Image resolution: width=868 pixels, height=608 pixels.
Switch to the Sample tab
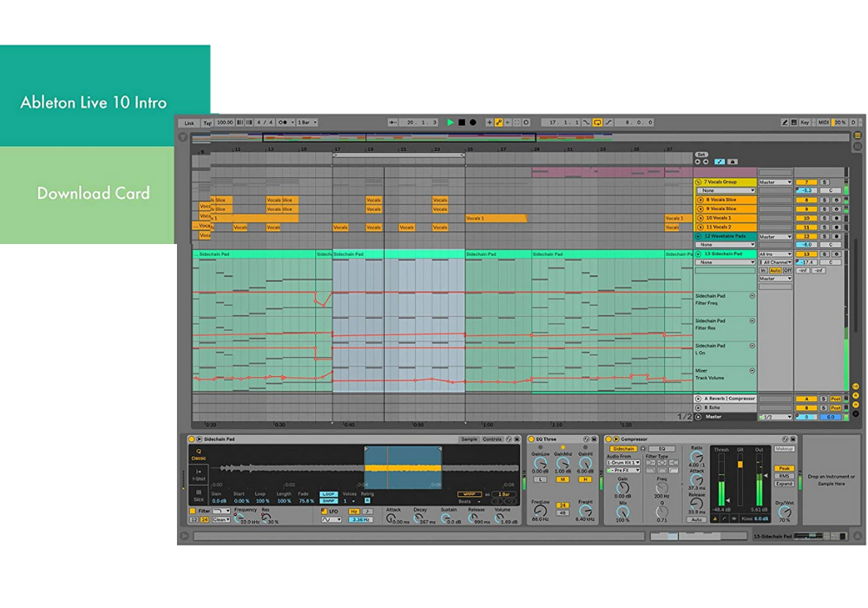[x=469, y=439]
